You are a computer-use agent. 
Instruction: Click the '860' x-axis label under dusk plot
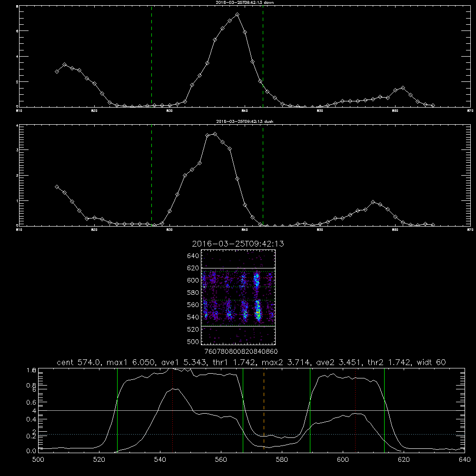click(395, 230)
